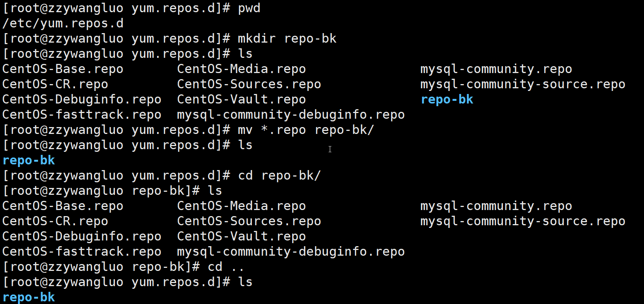Screen dimensions: 644x304
Task: Click the cd .. command text
Action: pos(226,267)
